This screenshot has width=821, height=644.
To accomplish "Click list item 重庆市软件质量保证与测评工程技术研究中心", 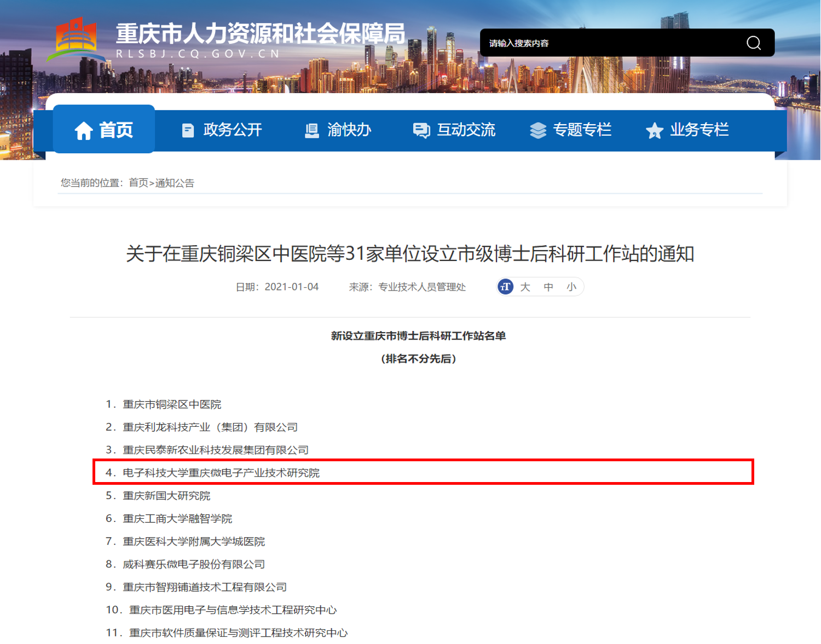I will coord(239,633).
